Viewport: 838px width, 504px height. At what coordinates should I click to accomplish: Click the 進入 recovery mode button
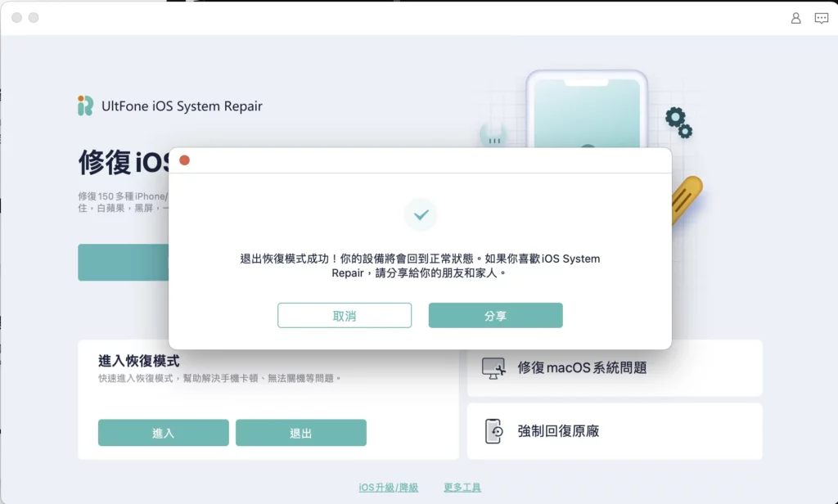pos(164,432)
